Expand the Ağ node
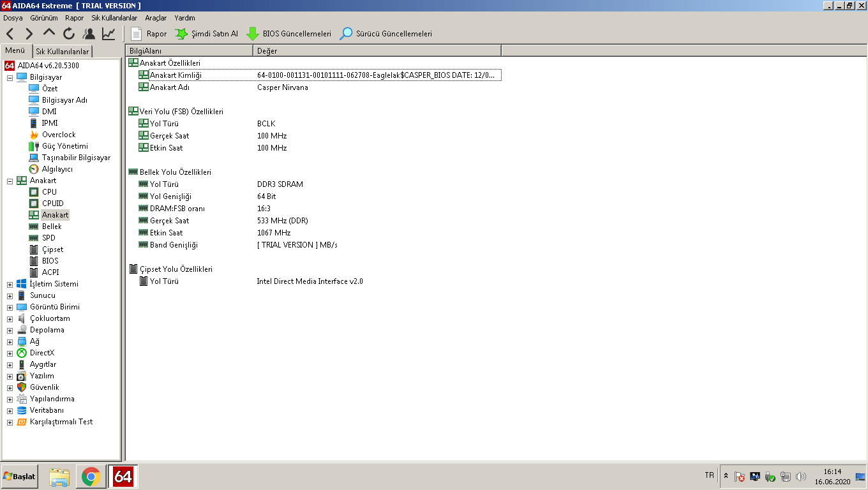The height and width of the screenshot is (490, 868). tap(10, 341)
